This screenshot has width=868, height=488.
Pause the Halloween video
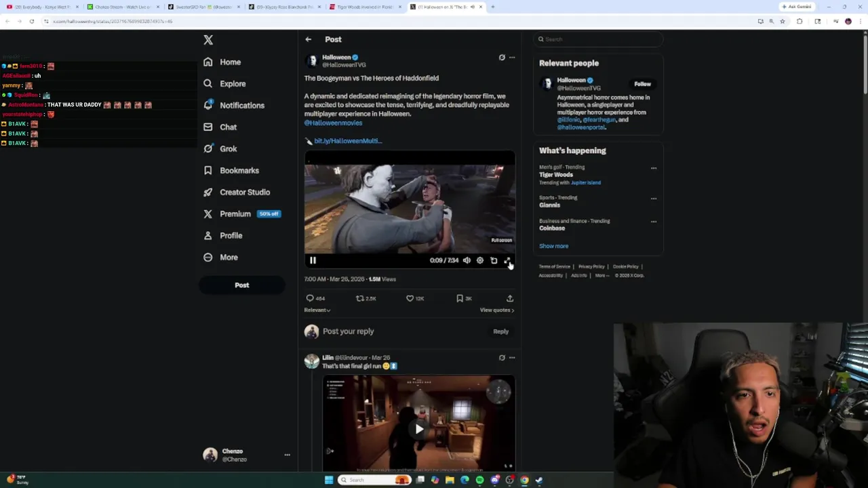click(313, 260)
